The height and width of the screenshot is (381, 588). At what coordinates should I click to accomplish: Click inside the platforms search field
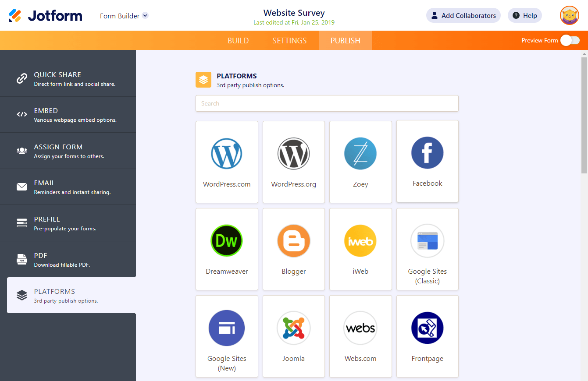327,103
